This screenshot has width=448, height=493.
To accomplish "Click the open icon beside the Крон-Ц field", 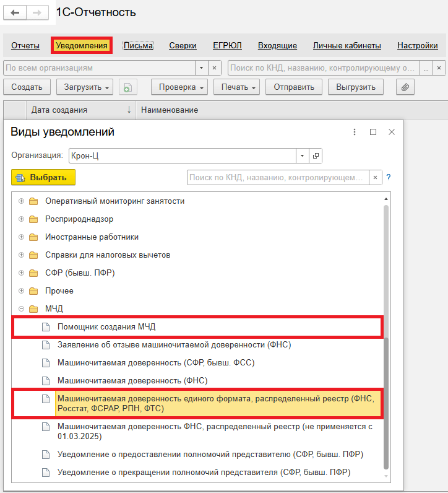I will point(316,155).
